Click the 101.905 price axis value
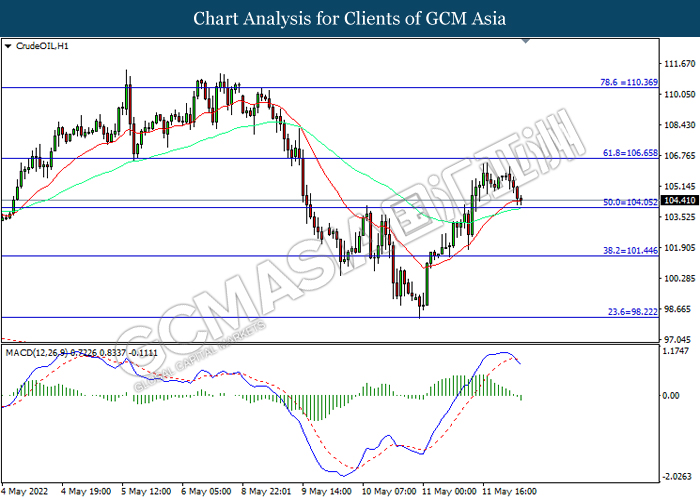700x500 pixels. coord(680,248)
